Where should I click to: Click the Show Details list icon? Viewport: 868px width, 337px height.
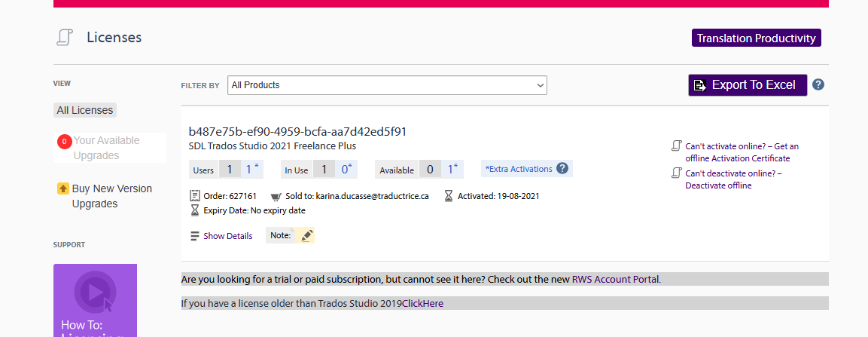pos(195,236)
